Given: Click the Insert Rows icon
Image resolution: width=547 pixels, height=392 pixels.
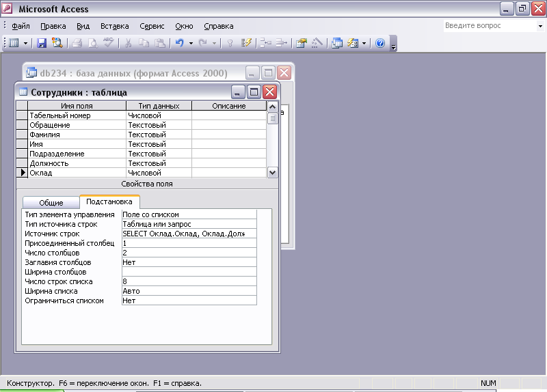Looking at the screenshot, I should (266, 43).
